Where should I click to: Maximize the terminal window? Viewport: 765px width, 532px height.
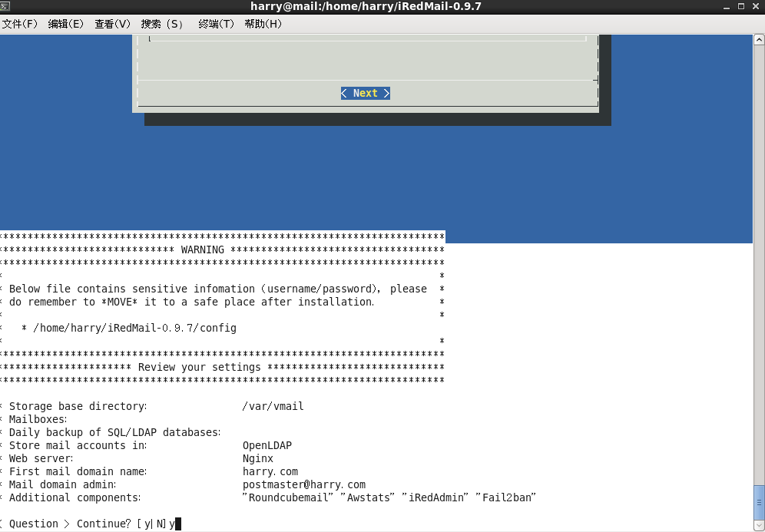(741, 6)
